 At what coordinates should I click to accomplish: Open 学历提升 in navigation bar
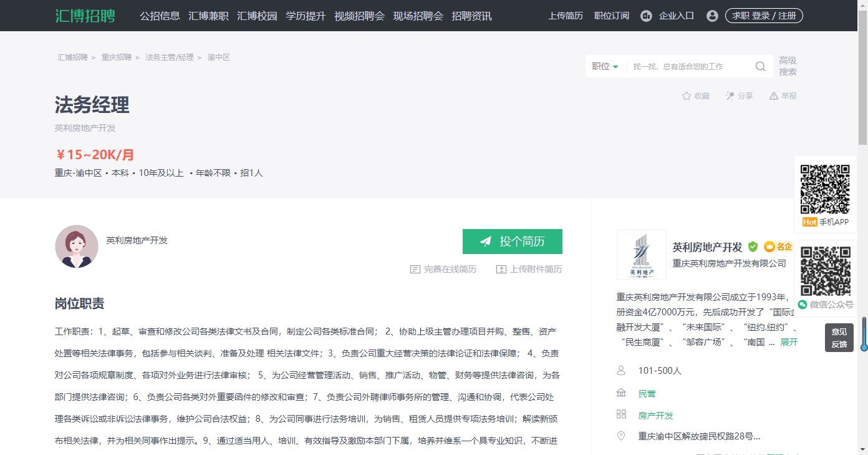[x=306, y=16]
